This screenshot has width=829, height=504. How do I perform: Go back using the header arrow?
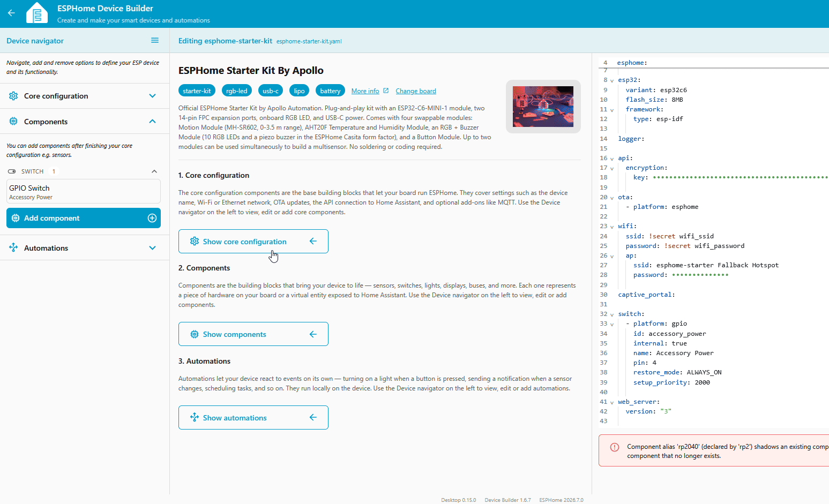(x=11, y=13)
